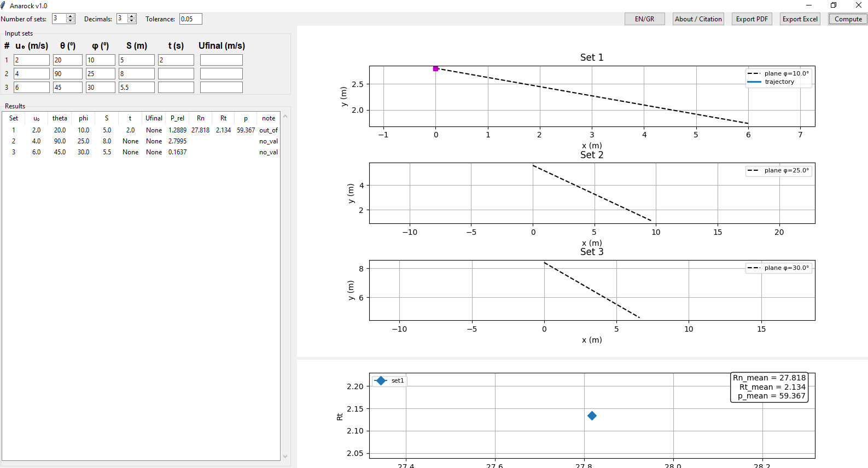Click the Decimals value field
Screen dimensions: 868x468
(x=121, y=19)
